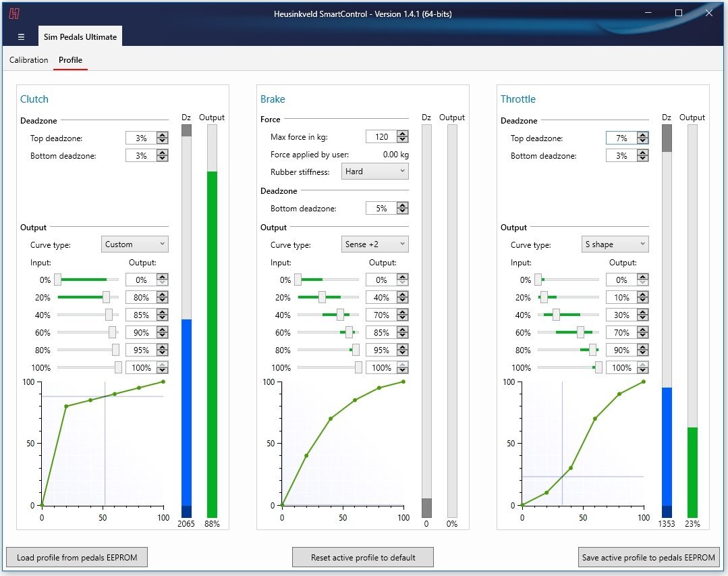This screenshot has height=576, width=728.
Task: Click the Throttle 60% input slider handle
Action: [580, 332]
